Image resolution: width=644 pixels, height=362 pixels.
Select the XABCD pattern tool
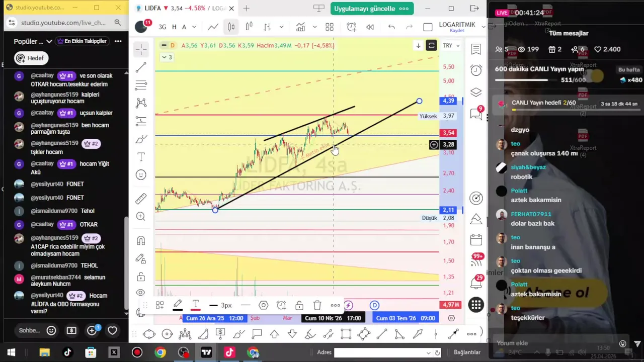[x=141, y=103]
